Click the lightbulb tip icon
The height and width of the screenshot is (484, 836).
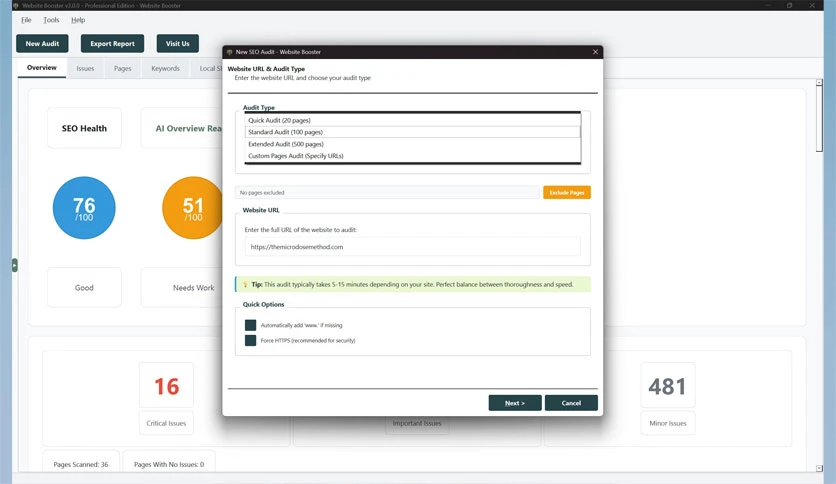245,285
